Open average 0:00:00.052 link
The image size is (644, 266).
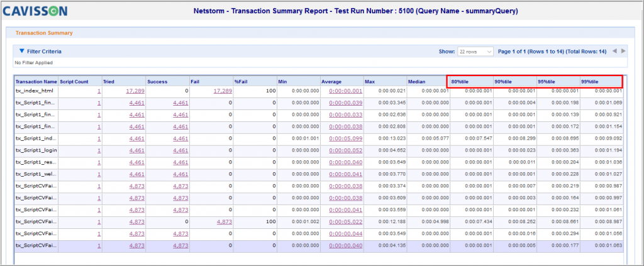(346, 151)
